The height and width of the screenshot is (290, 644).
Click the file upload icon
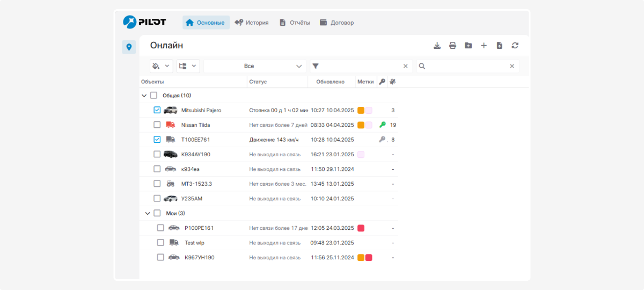[x=499, y=46]
